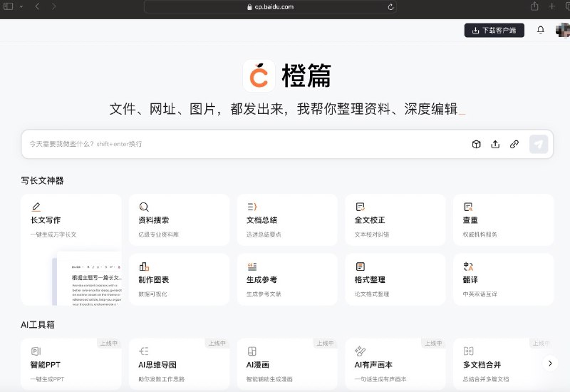Open the Safari share icon
The height and width of the screenshot is (392, 570).
(x=534, y=6)
